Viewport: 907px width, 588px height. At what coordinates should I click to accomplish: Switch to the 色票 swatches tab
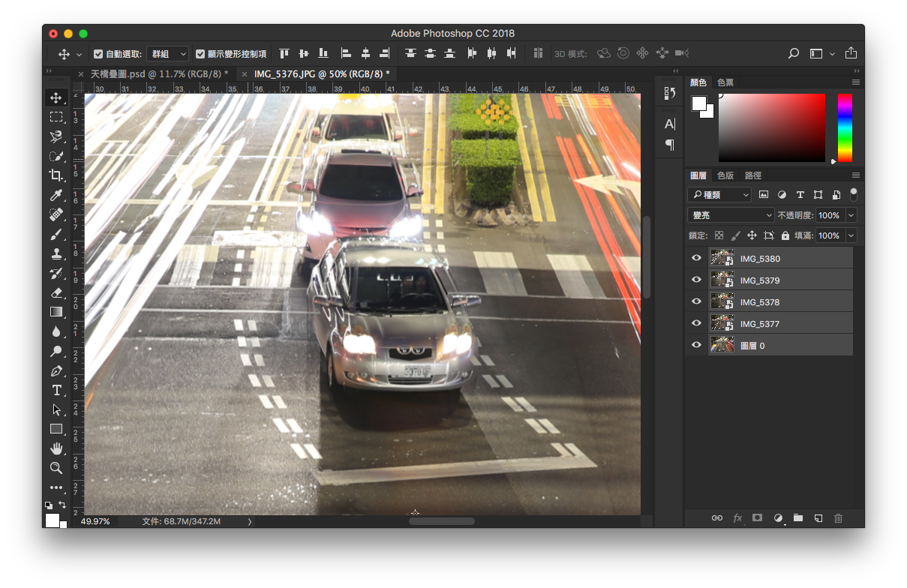(725, 82)
